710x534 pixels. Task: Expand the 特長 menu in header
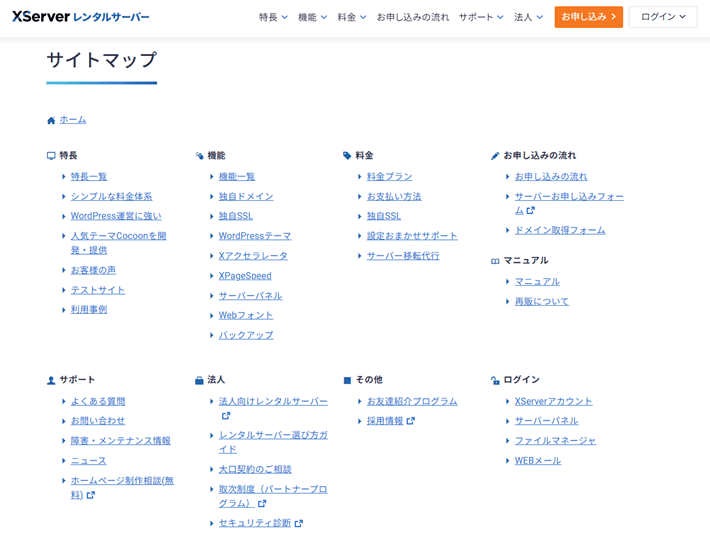pos(273,17)
